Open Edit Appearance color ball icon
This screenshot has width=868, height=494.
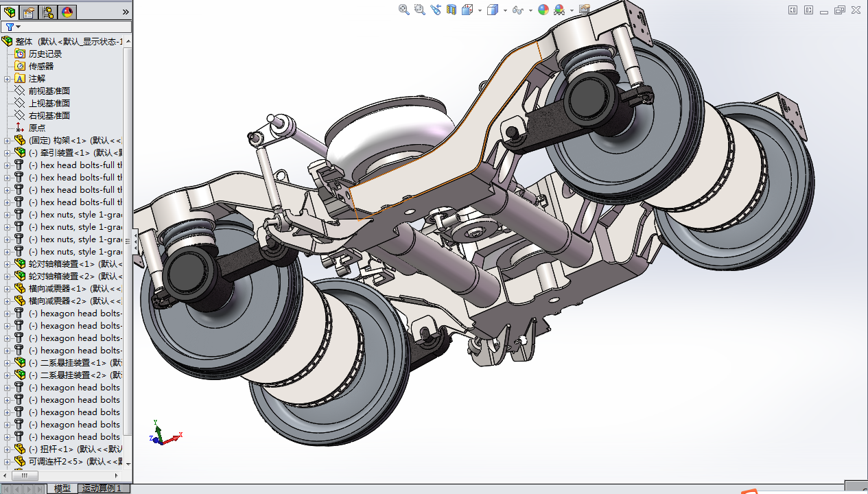tap(543, 10)
